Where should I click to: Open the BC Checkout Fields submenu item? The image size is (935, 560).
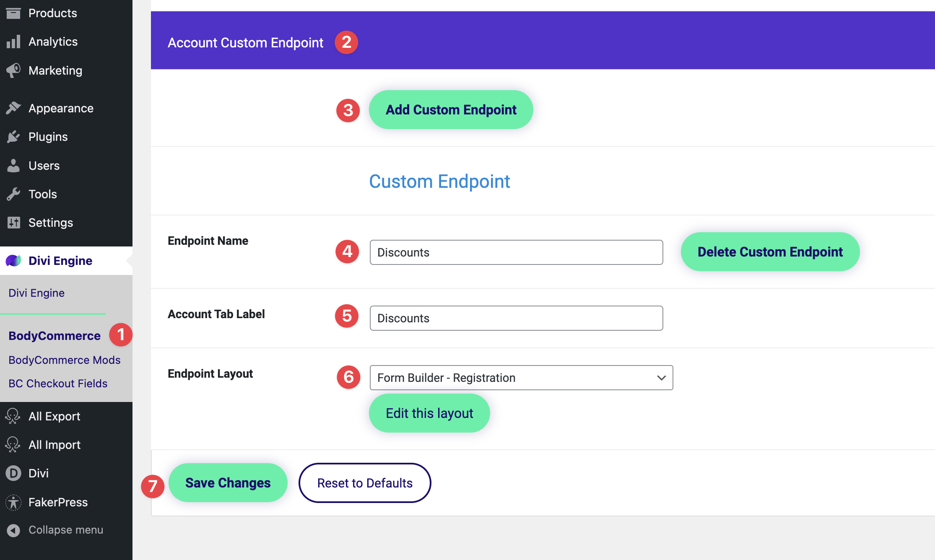[58, 384]
